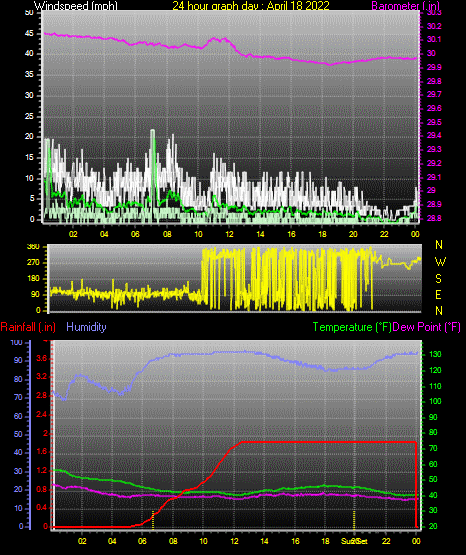Click the SunSet label on the bottom axis
Viewport: 466px width, 555px height.
(x=355, y=541)
